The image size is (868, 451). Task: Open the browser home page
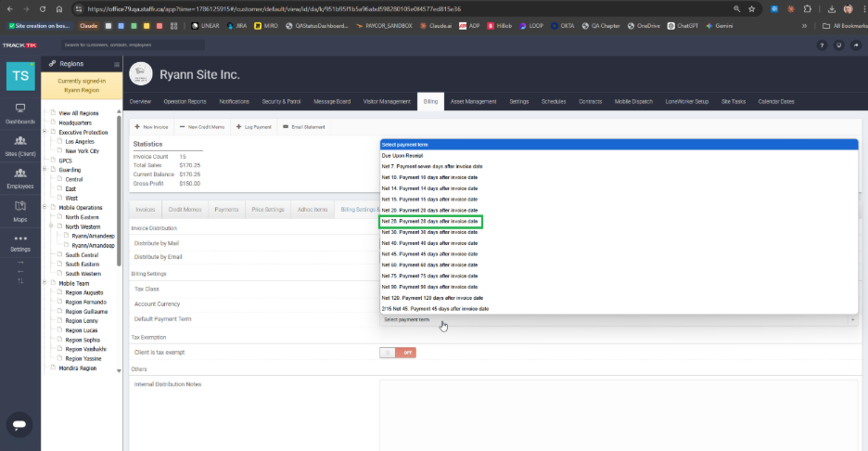59,9
